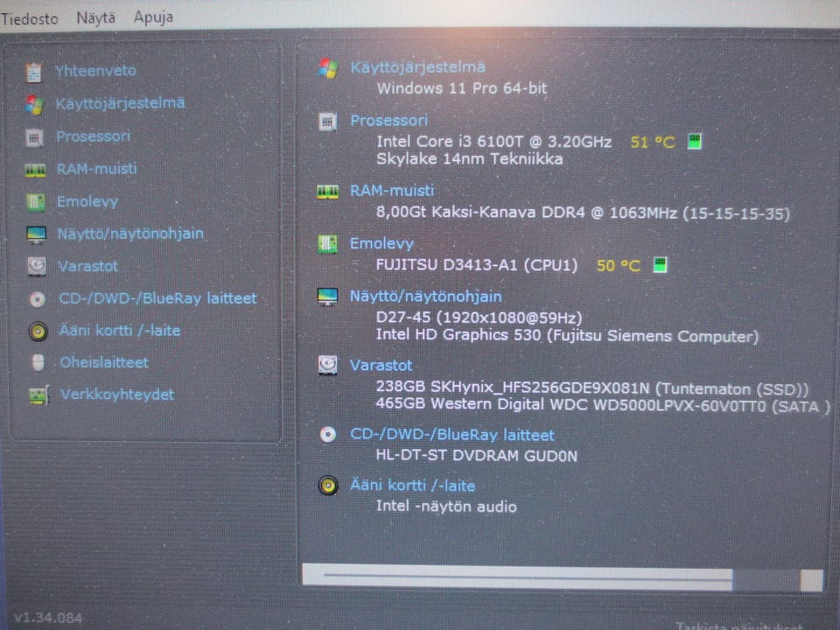Click the RAM-muisti heading in summary panel
Image resolution: width=840 pixels, height=630 pixels.
click(x=392, y=191)
